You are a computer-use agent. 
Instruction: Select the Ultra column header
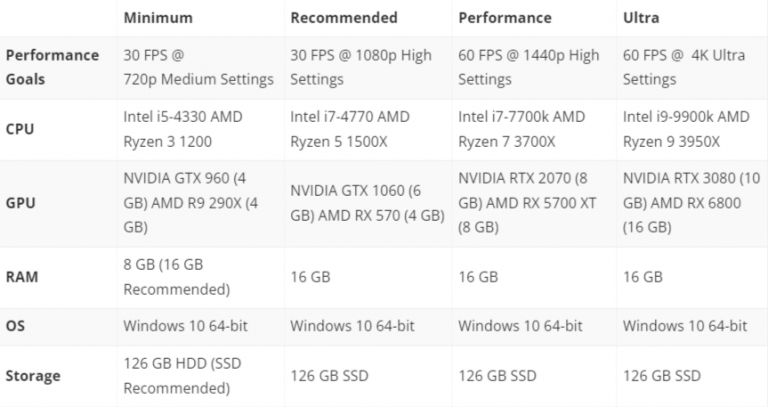(641, 18)
